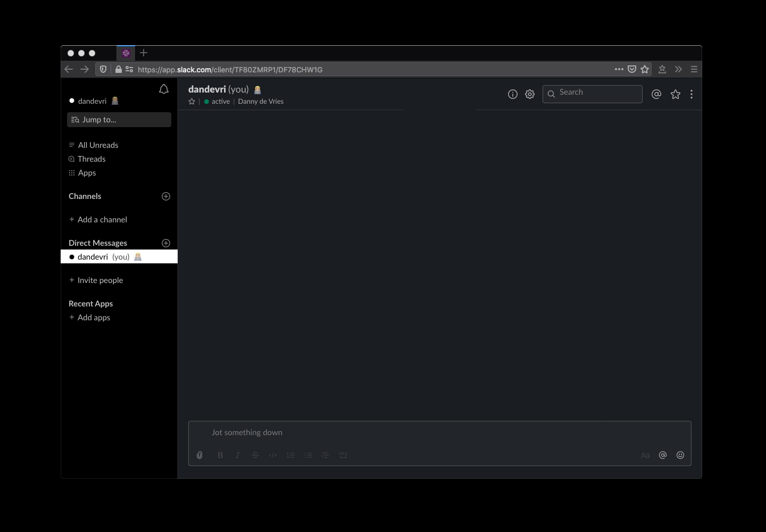This screenshot has width=766, height=532.
Task: Insert a bulleted list in composer
Action: coord(308,455)
